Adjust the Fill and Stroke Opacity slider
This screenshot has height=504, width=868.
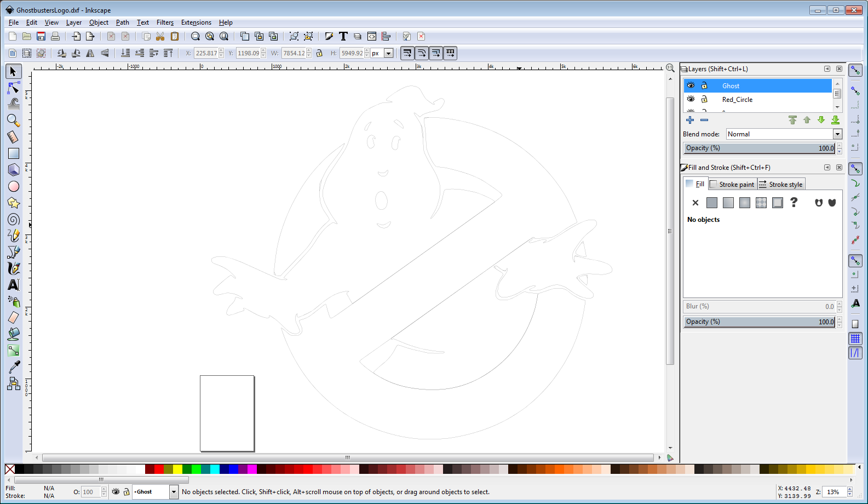760,322
